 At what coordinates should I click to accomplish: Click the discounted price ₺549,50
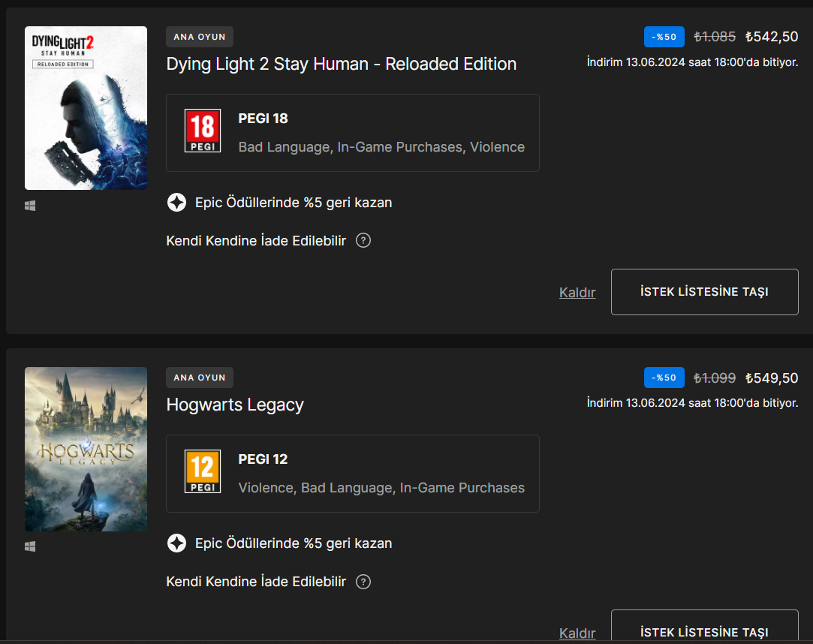[772, 378]
